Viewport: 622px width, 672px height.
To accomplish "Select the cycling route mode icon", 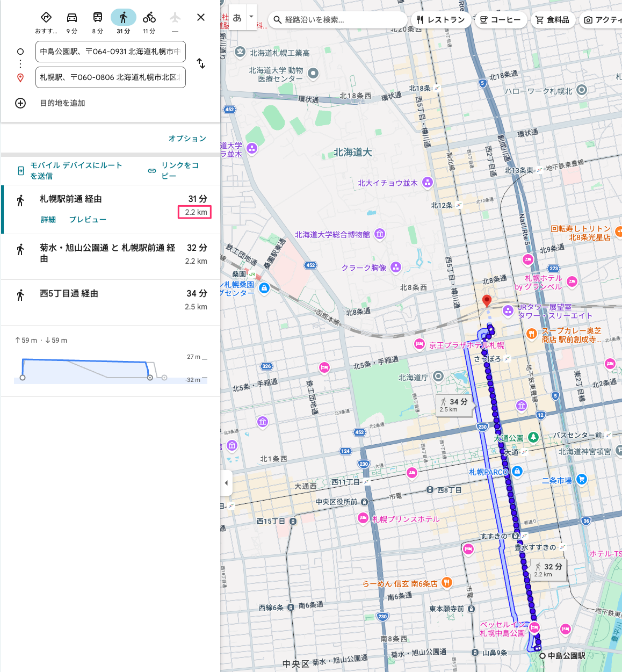I will (149, 17).
